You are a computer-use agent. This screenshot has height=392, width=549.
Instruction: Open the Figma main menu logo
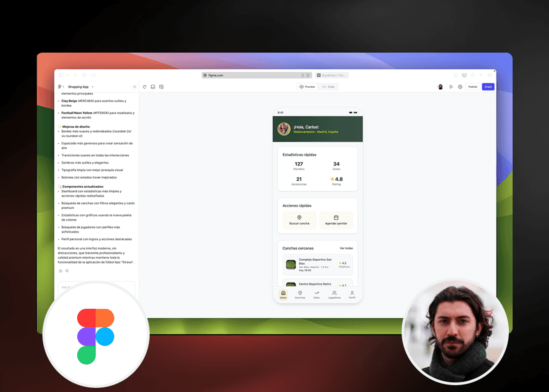[60, 87]
